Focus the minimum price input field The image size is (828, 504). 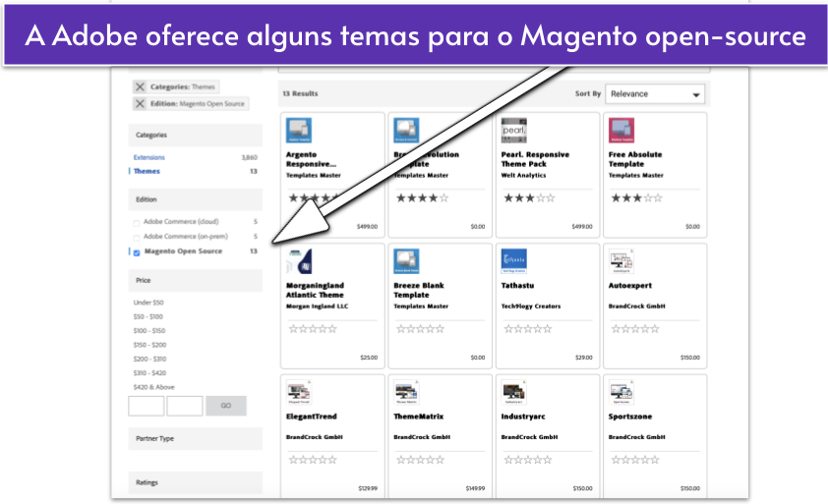coord(147,406)
